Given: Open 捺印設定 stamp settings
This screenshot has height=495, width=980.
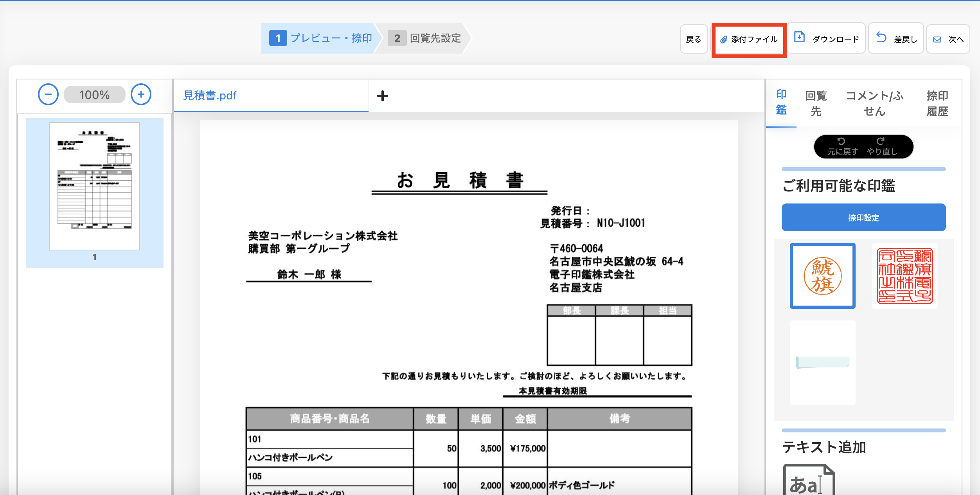Looking at the screenshot, I should [x=863, y=218].
